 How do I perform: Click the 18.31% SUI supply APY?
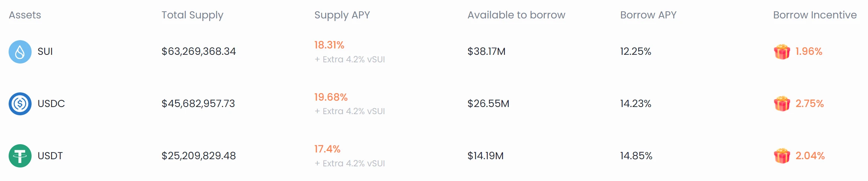[x=329, y=45]
